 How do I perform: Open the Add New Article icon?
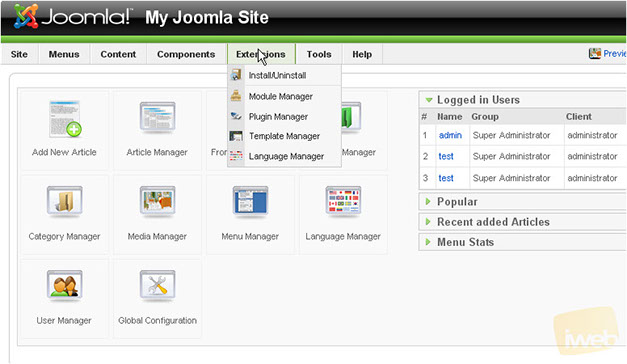[x=65, y=119]
